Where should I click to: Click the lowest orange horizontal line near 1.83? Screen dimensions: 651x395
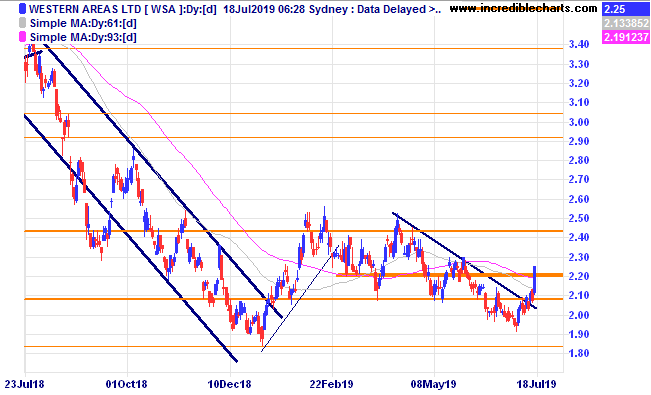tap(294, 346)
